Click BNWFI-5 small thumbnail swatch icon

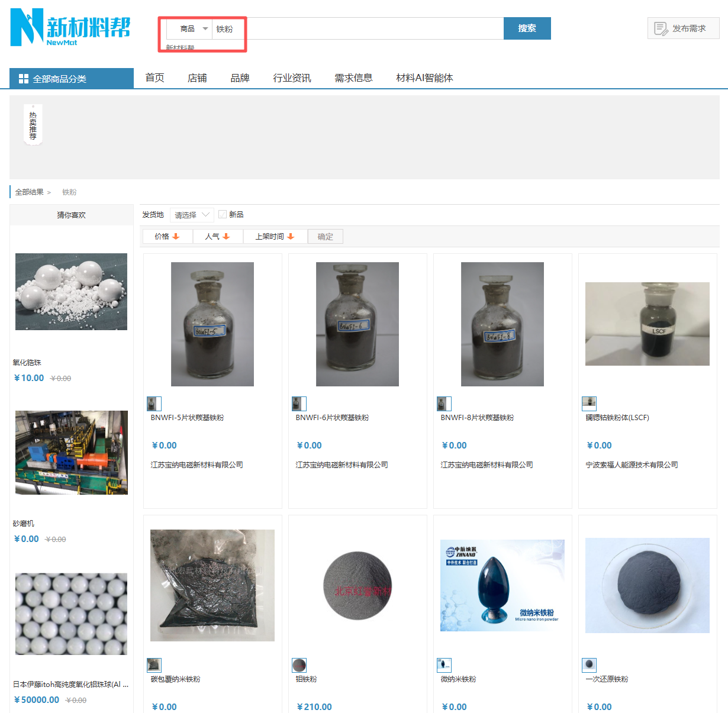point(154,404)
